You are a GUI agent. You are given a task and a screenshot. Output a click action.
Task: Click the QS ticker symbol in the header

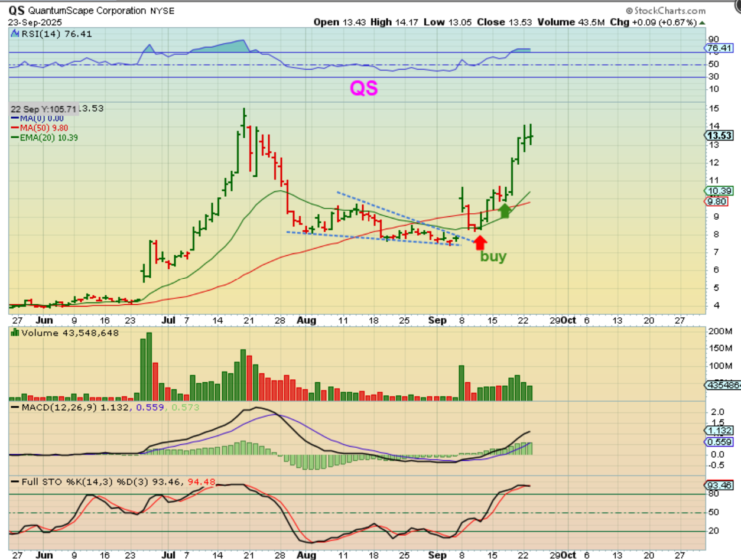tap(17, 11)
